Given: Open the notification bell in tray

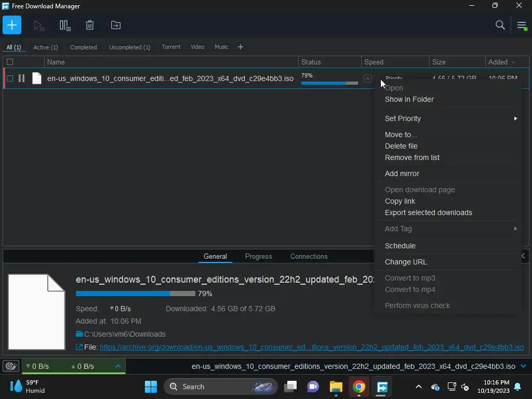Looking at the screenshot, I should click(517, 387).
